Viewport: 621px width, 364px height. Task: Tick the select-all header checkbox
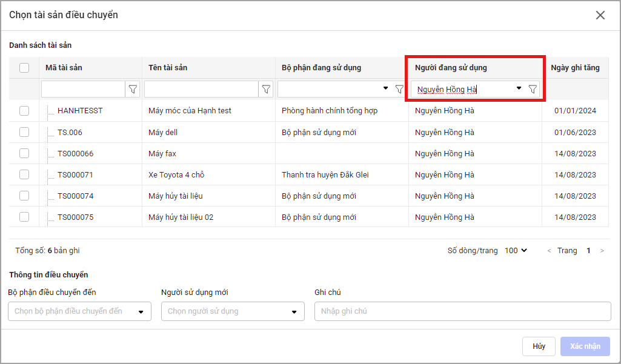[24, 68]
